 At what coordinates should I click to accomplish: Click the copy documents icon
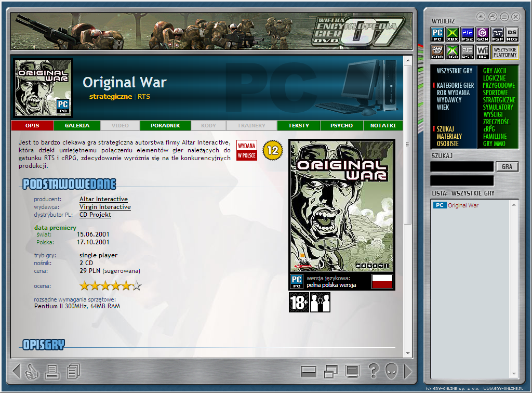(73, 371)
